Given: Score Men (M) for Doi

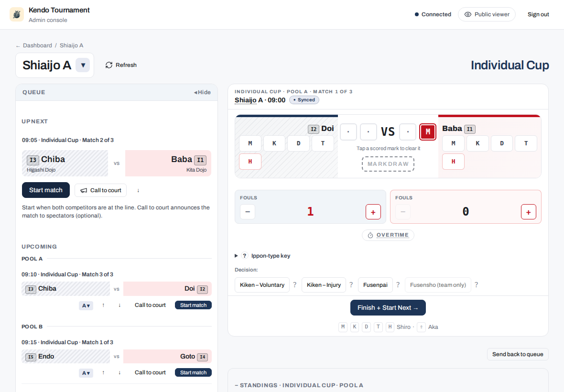Looking at the screenshot, I should point(250,143).
